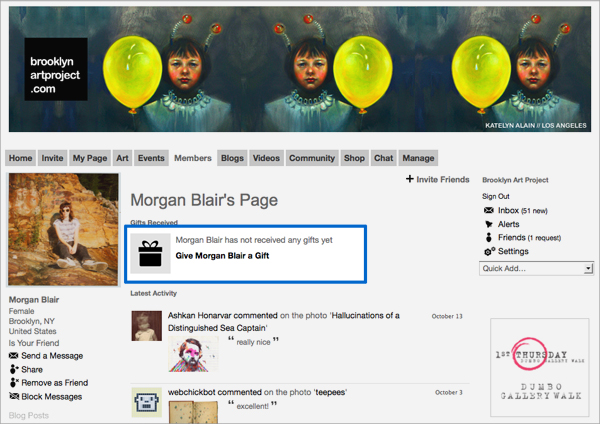
Task: Open the Alerts link
Action: (509, 224)
